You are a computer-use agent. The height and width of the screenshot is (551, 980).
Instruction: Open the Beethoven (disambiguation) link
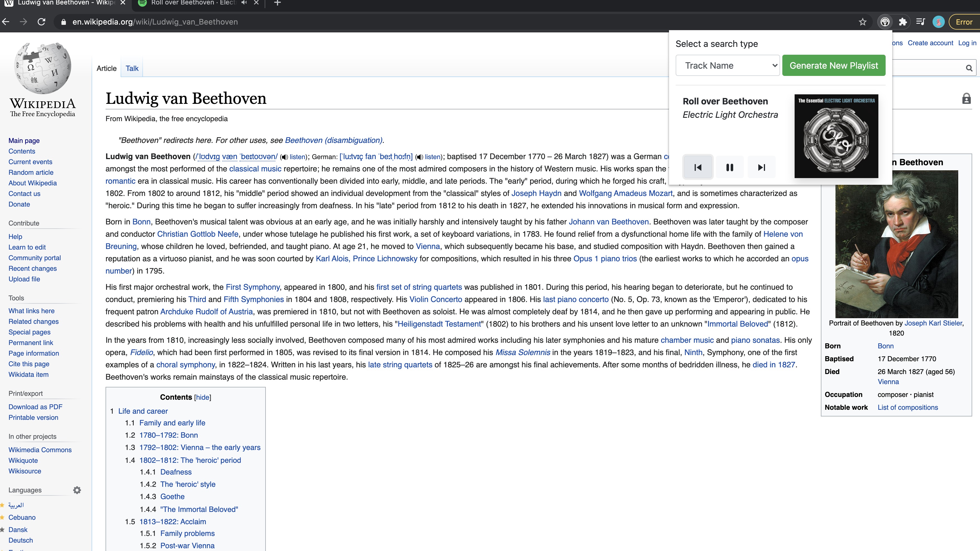click(x=333, y=140)
